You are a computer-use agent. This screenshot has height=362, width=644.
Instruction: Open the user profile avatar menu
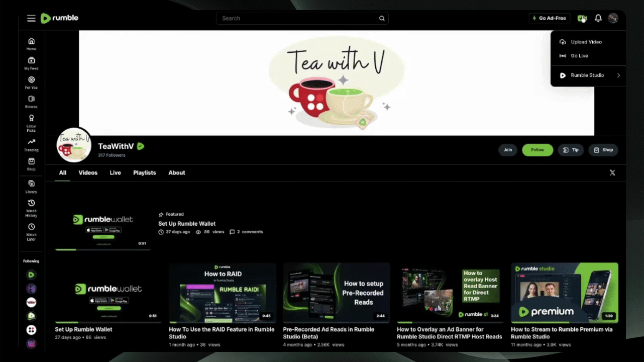pos(613,18)
